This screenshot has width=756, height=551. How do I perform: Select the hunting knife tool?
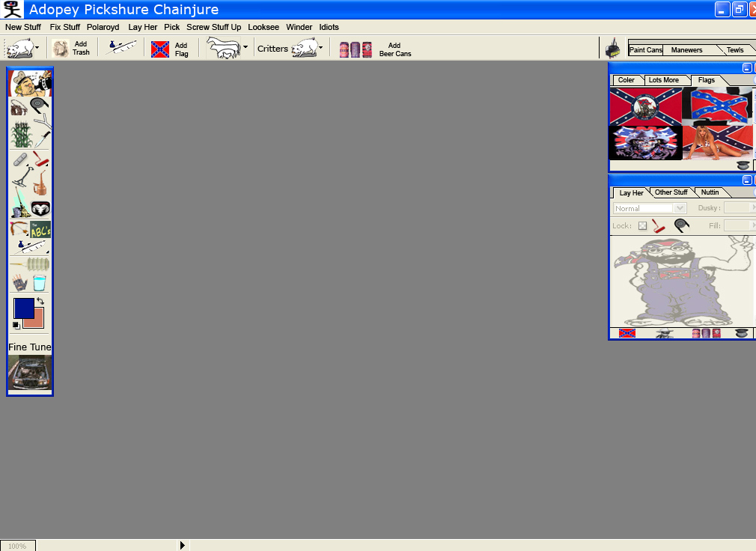43,138
